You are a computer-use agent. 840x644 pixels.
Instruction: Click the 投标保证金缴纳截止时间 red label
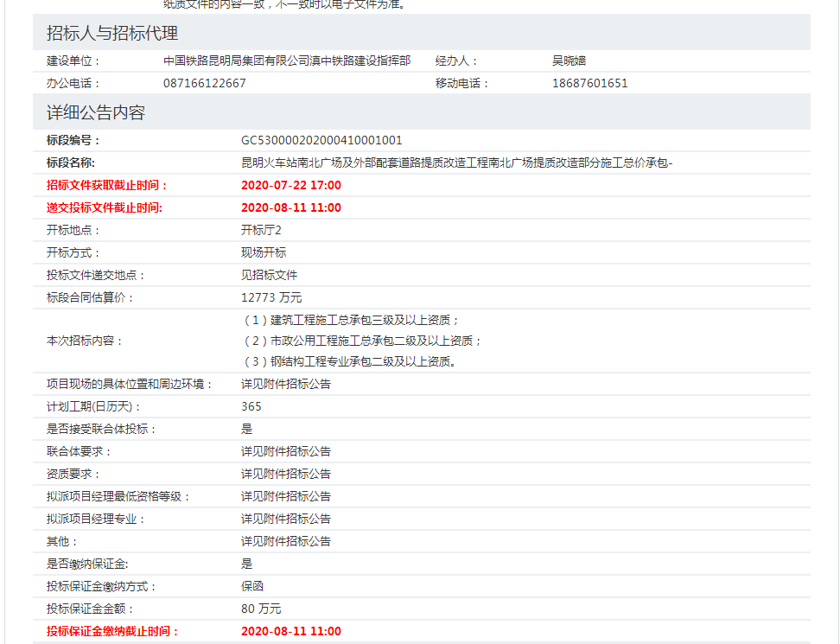(x=112, y=631)
